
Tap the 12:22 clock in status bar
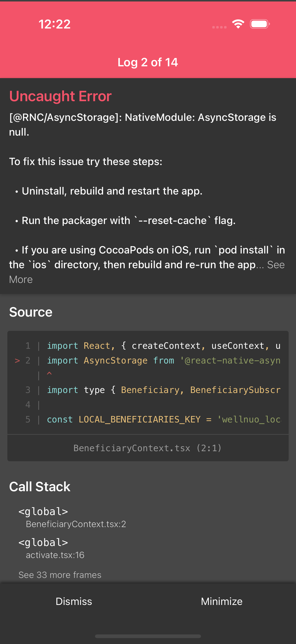54,24
